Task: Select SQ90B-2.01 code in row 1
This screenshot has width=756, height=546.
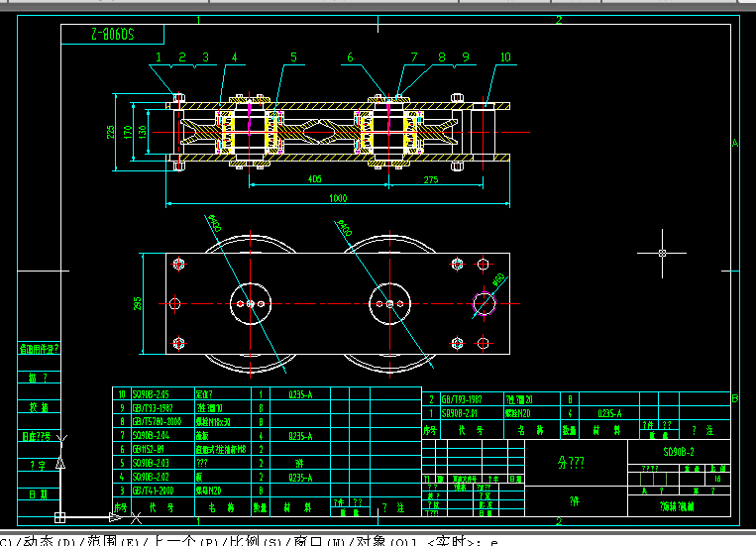Action: [460, 413]
